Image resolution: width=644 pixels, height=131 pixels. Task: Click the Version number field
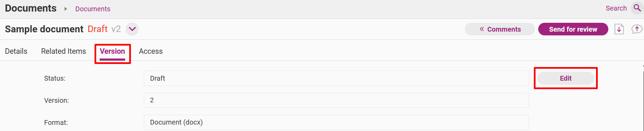tap(336, 100)
